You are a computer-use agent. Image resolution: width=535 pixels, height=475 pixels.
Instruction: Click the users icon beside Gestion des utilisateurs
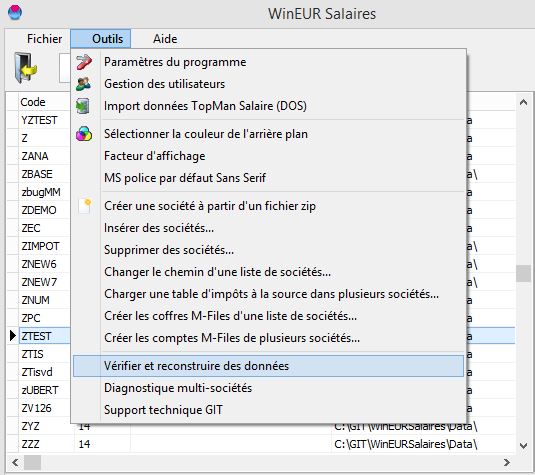coord(84,84)
